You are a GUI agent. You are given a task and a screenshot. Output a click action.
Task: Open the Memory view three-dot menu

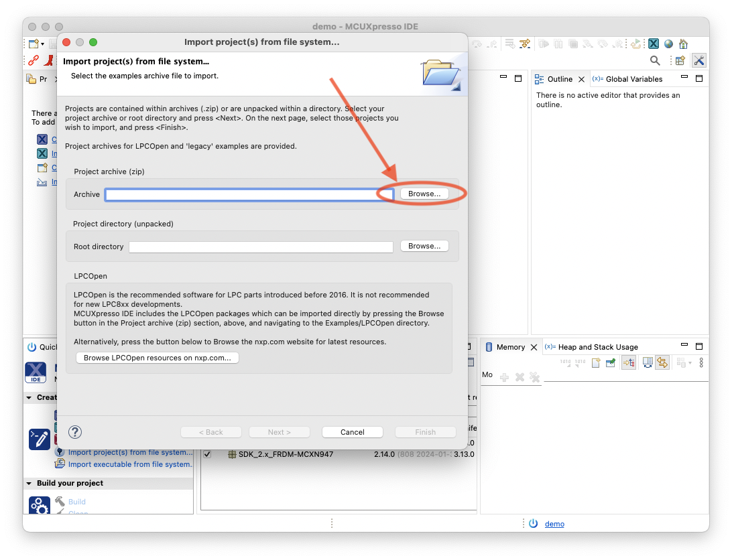click(x=701, y=362)
